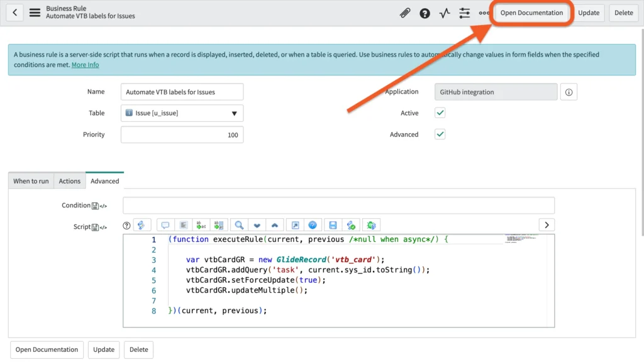Click code line vtbCardGR.setForceUpdate(true);
Image resolution: width=644 pixels, height=362 pixels.
pyautogui.click(x=255, y=280)
